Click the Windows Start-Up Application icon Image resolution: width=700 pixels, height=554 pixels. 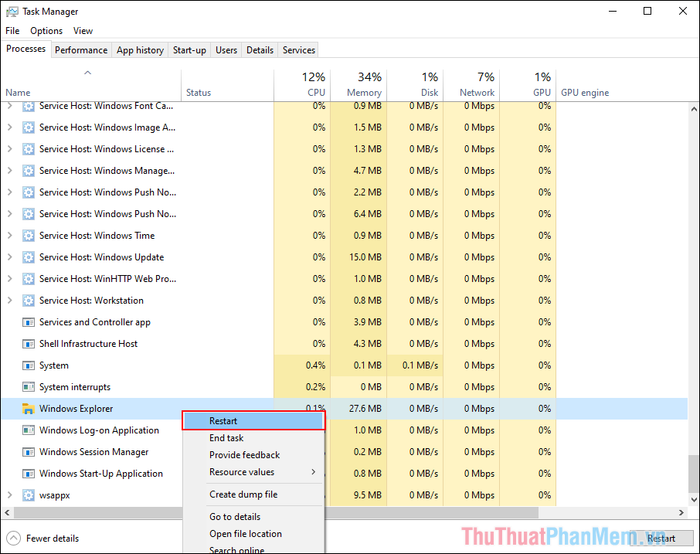[28, 474]
